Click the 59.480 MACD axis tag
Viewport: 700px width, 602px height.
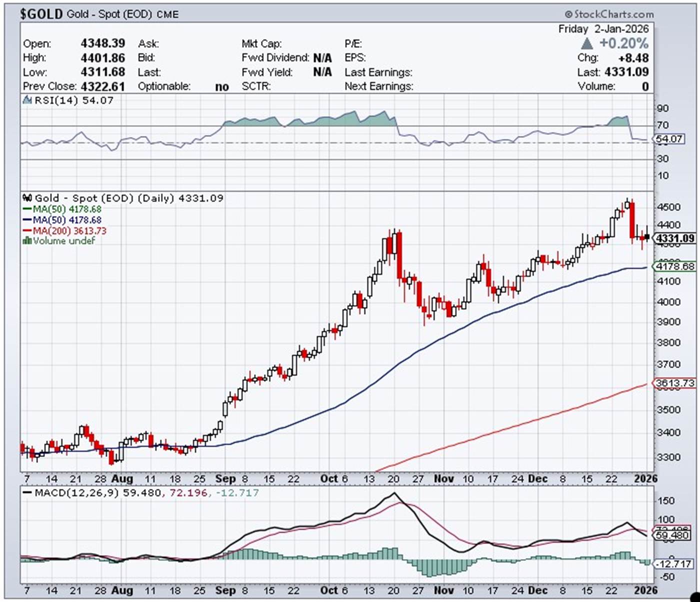[673, 535]
